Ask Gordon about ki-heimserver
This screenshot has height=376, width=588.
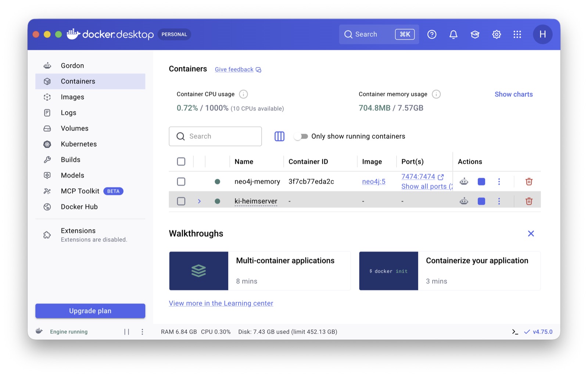[464, 201]
